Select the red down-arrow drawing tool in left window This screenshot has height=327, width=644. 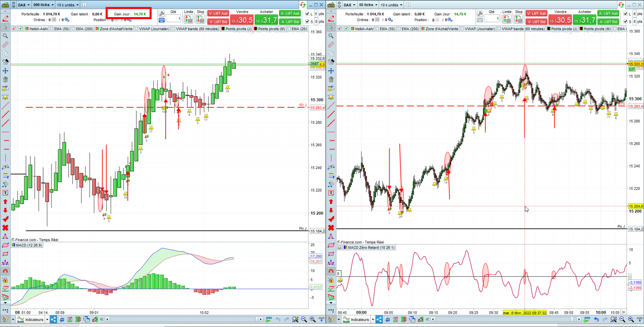pyautogui.click(x=5, y=210)
